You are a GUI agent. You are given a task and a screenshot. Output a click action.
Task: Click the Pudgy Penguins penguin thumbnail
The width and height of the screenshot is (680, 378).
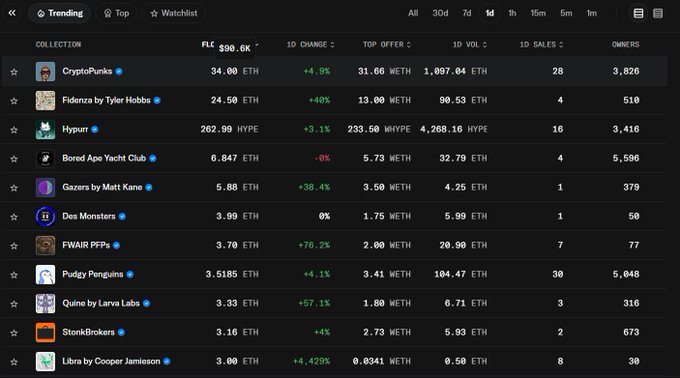click(x=45, y=274)
